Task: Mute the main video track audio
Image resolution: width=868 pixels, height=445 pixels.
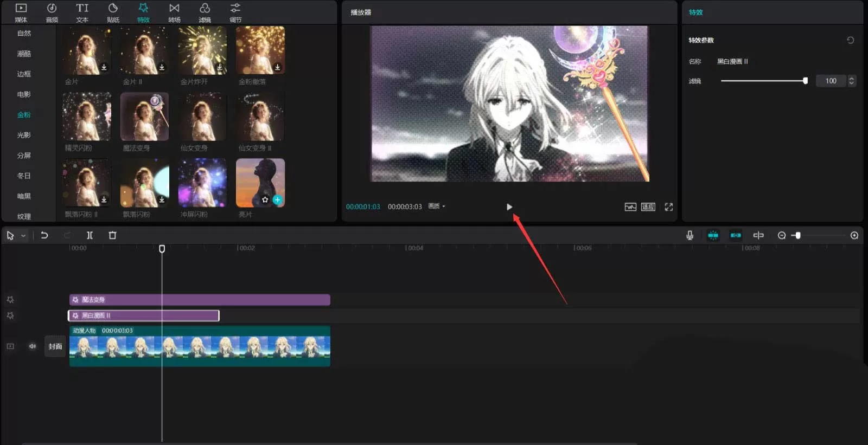Action: (33, 346)
